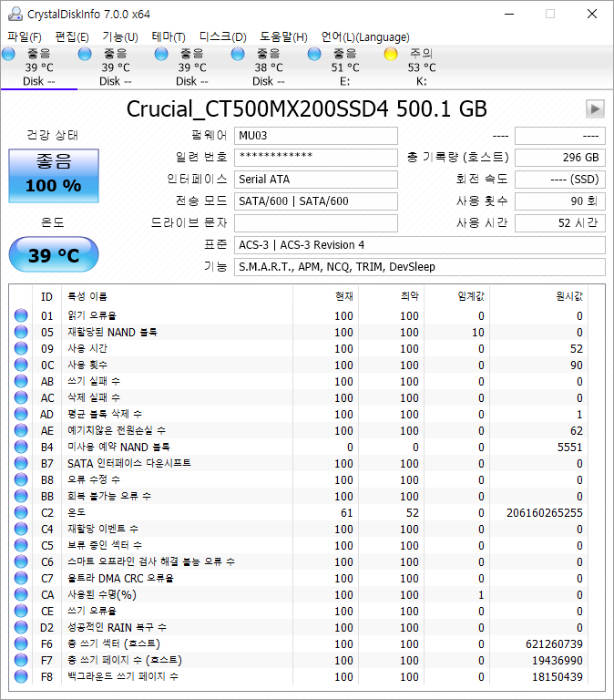Click status orb for attribute B4 row
Image resolution: width=614 pixels, height=700 pixels.
[x=21, y=447]
